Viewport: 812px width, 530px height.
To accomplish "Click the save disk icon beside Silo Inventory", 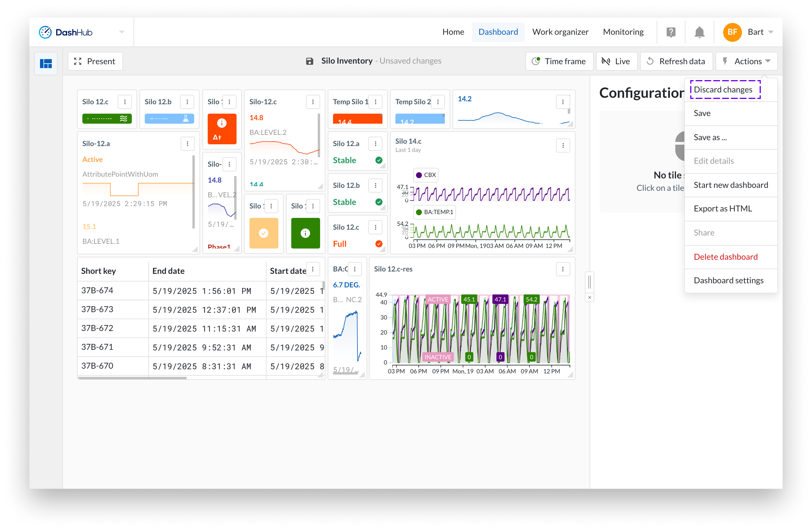I will point(310,61).
